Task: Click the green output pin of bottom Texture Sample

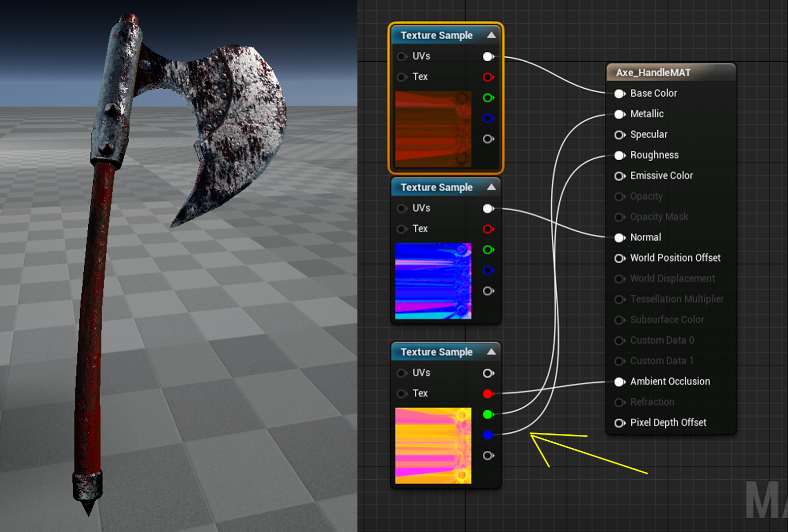Action: pyautogui.click(x=488, y=414)
